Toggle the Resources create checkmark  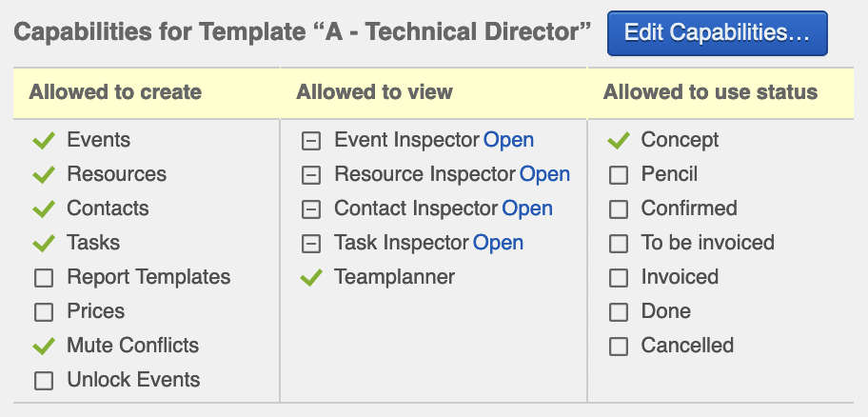pyautogui.click(x=43, y=175)
